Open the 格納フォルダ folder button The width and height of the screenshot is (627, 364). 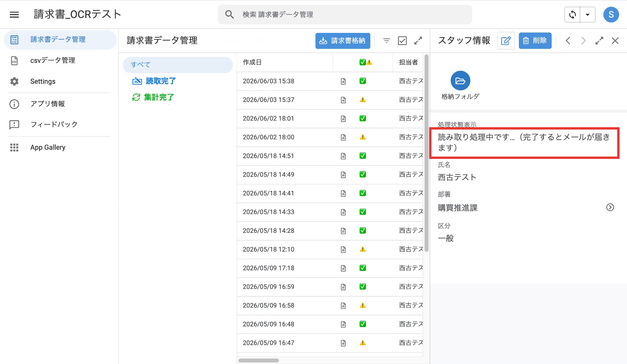click(x=460, y=81)
